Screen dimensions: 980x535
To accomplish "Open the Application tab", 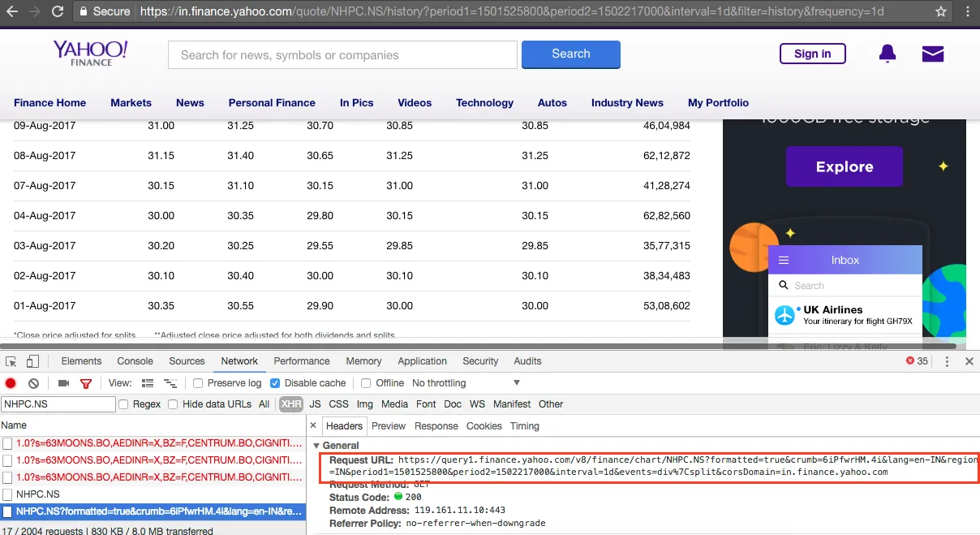I will (422, 361).
